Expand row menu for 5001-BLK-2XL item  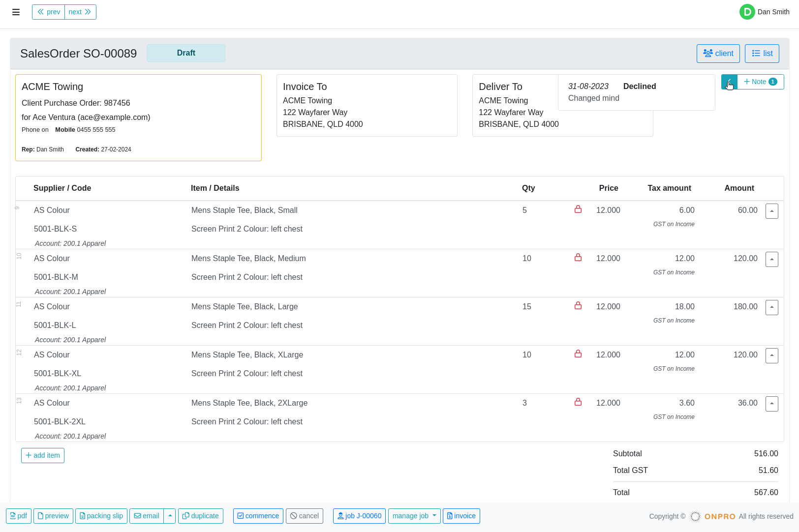click(x=772, y=404)
